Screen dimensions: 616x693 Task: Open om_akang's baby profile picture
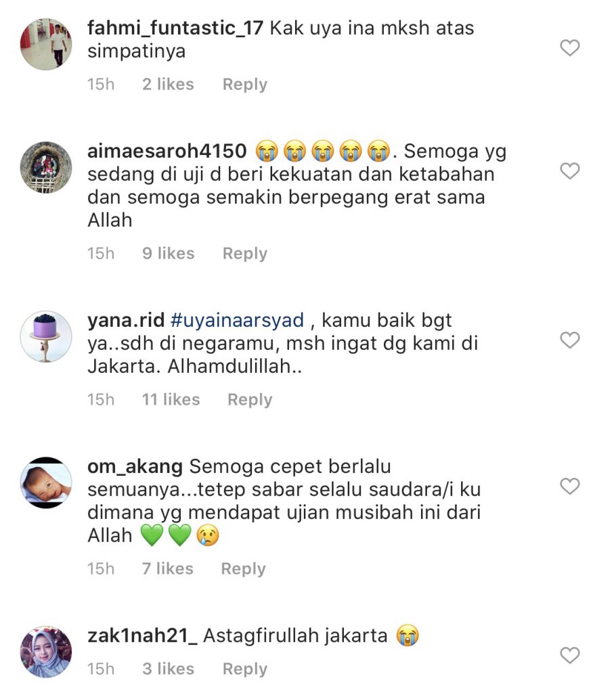pyautogui.click(x=46, y=483)
